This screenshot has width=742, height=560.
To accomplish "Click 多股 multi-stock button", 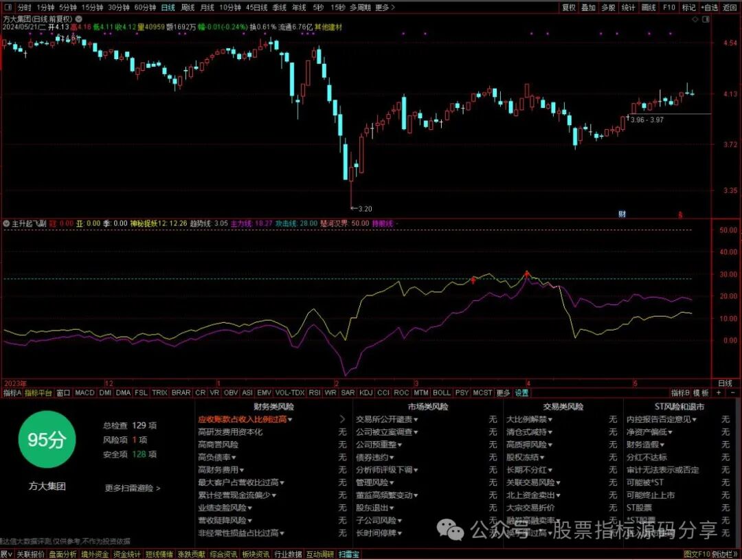I will click(608, 8).
